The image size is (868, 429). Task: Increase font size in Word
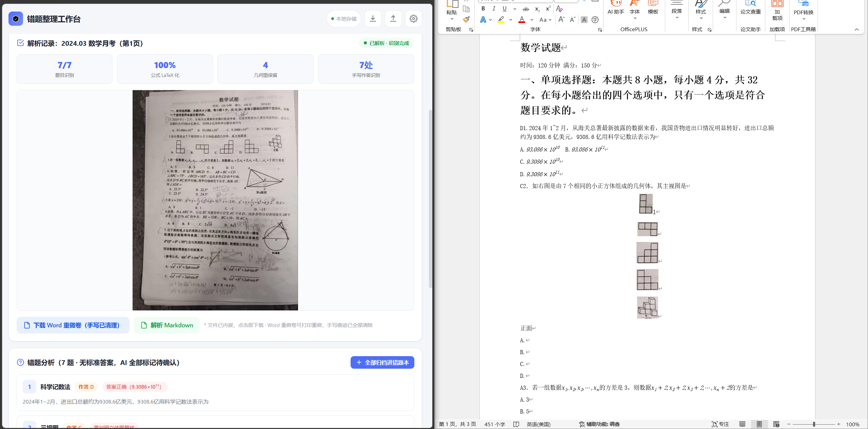pyautogui.click(x=561, y=20)
